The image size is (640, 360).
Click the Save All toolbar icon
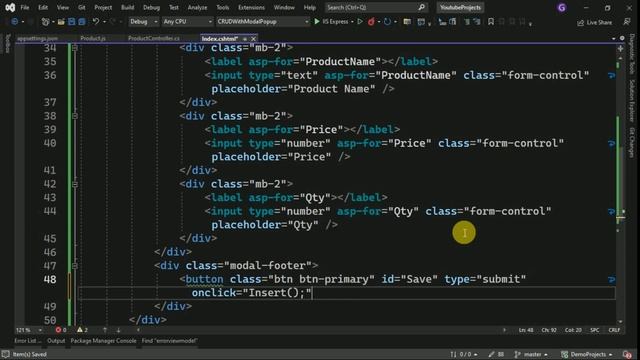[82, 22]
